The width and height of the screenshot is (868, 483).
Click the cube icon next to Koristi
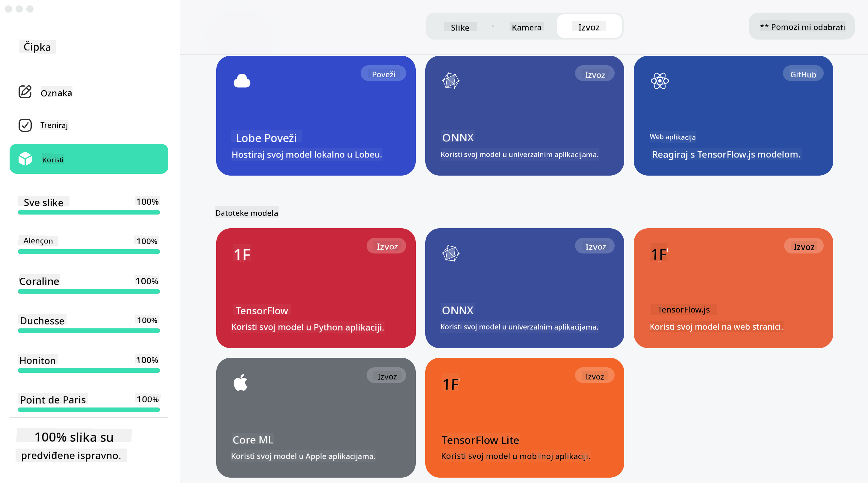click(x=25, y=159)
